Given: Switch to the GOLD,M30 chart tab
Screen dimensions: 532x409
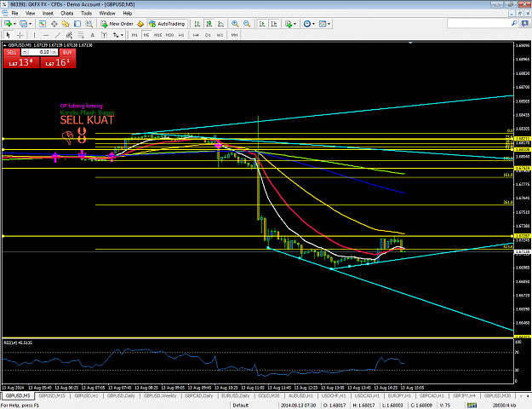Looking at the screenshot, I should pos(268,395).
